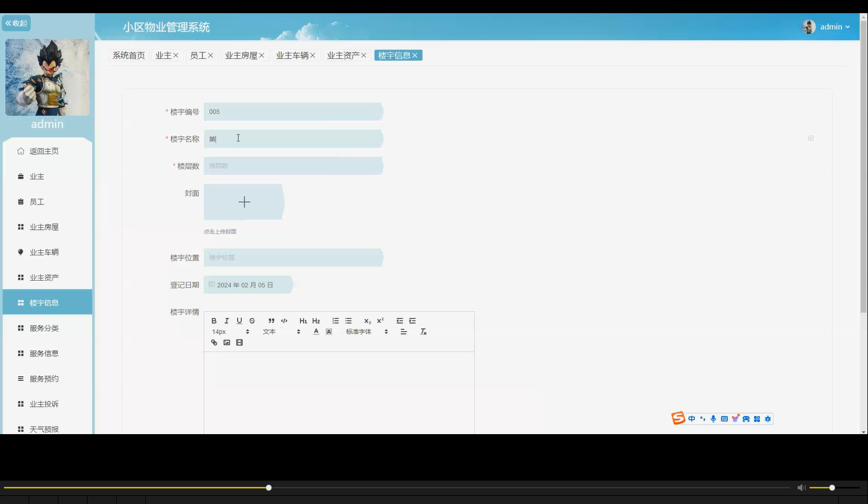
Task: Apply superscript formatting
Action: [x=380, y=321]
